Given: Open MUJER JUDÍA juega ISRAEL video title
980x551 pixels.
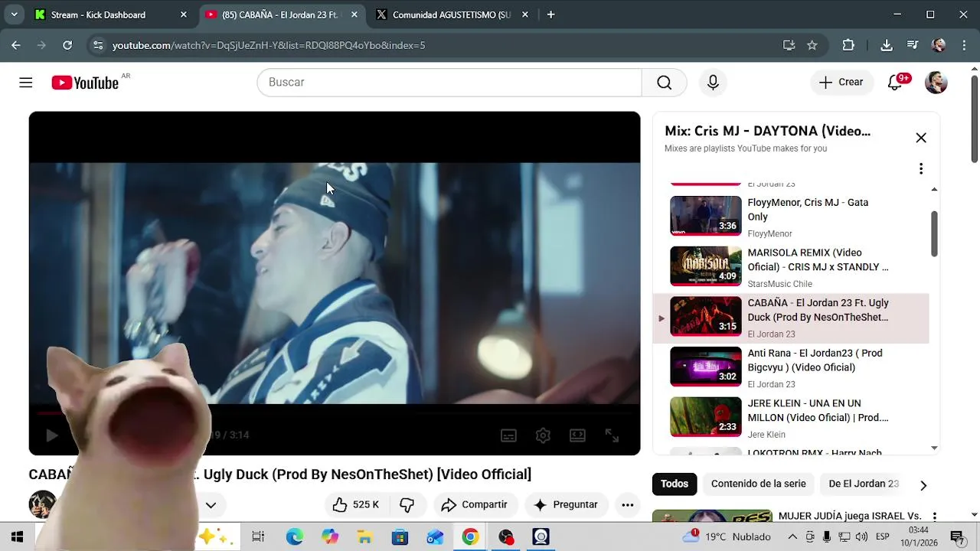Looking at the screenshot, I should (850, 516).
